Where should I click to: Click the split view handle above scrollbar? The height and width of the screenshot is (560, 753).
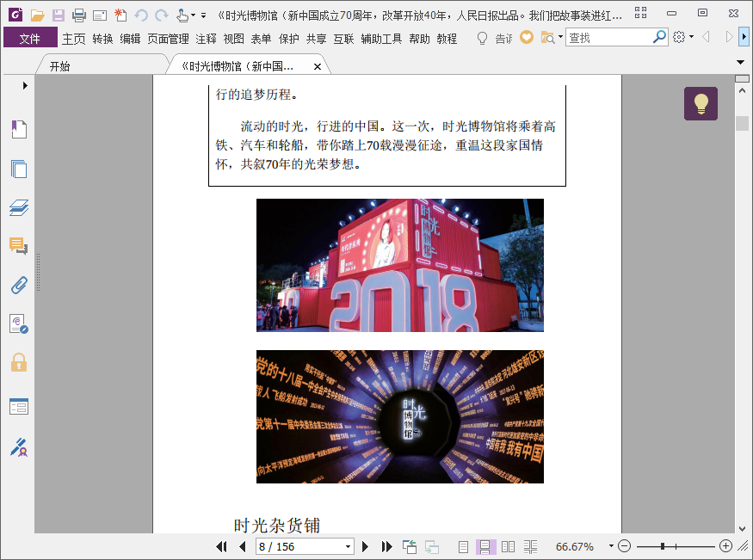coord(742,78)
